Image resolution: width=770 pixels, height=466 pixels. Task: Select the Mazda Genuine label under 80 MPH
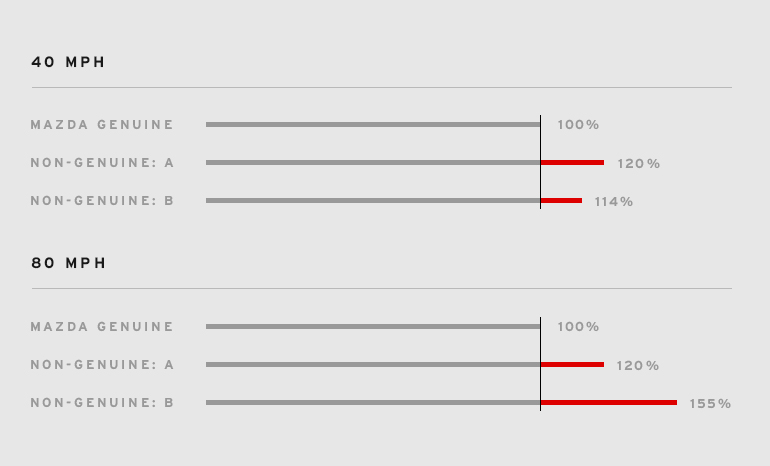tap(102, 327)
